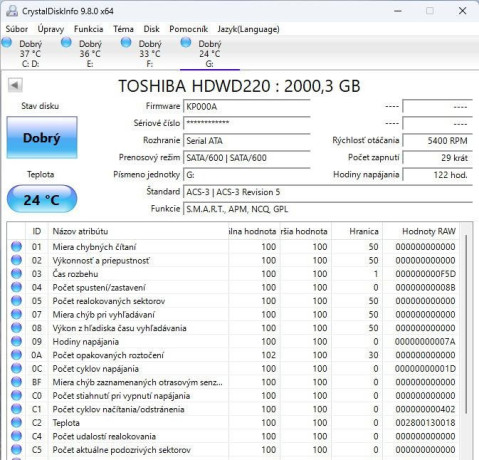Click status icon of attribute 04 row

pyautogui.click(x=16, y=287)
